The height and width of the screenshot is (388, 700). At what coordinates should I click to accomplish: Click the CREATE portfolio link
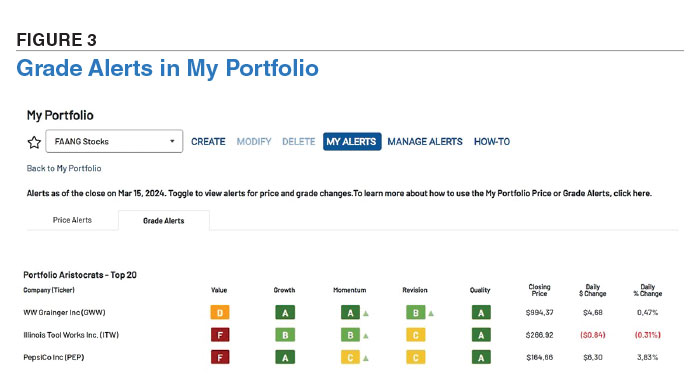(208, 142)
